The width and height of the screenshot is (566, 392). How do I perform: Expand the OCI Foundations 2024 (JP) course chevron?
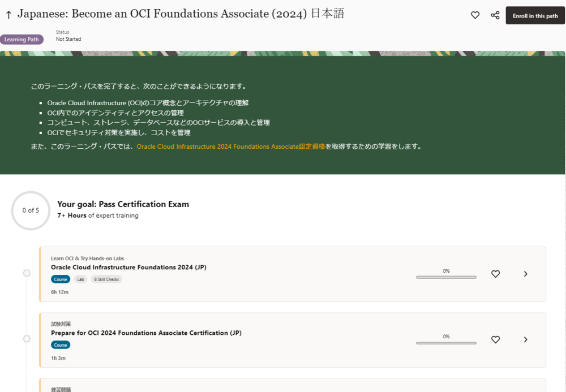click(x=525, y=274)
